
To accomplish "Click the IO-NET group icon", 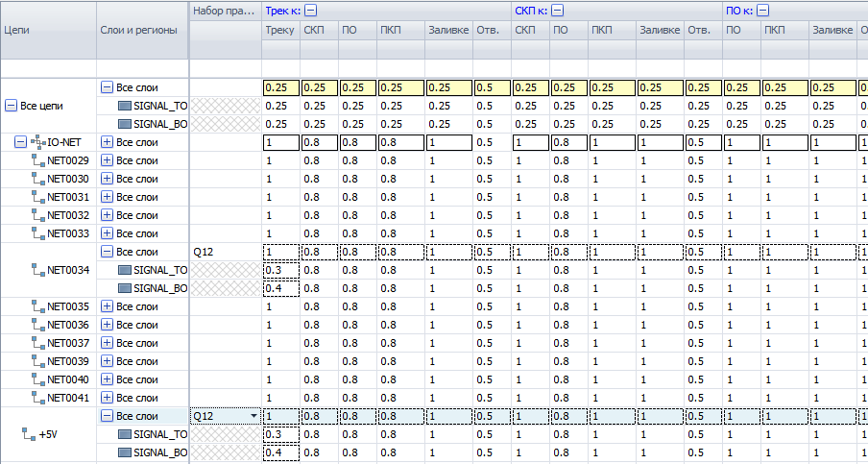I will [38, 142].
